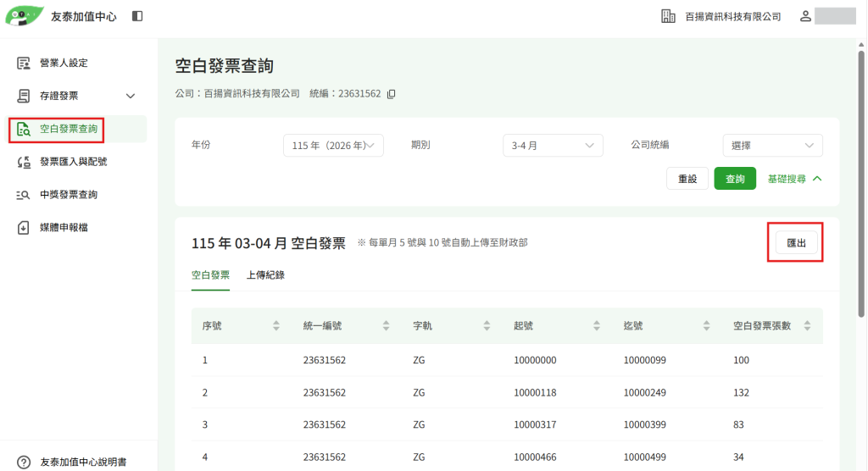Open the 期別 3-4月 dropdown
The height and width of the screenshot is (471, 868).
[x=553, y=146]
